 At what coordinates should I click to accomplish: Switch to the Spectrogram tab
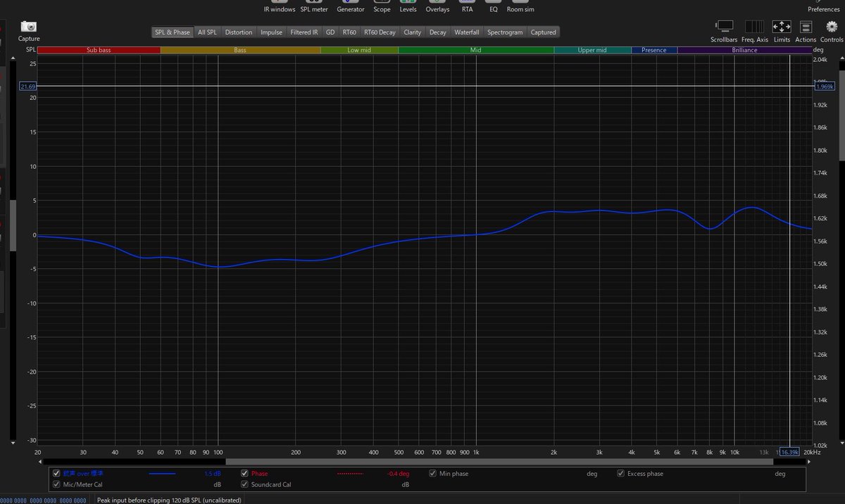tap(505, 32)
